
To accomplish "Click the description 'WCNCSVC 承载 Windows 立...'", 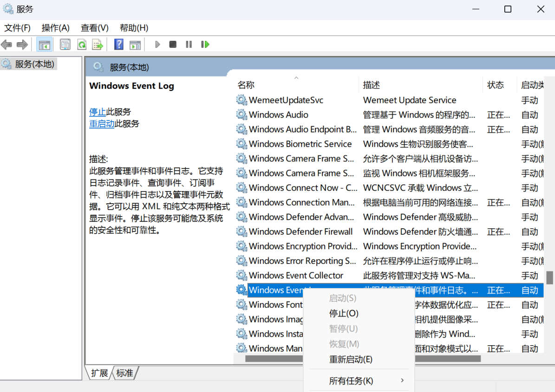I will tap(420, 188).
